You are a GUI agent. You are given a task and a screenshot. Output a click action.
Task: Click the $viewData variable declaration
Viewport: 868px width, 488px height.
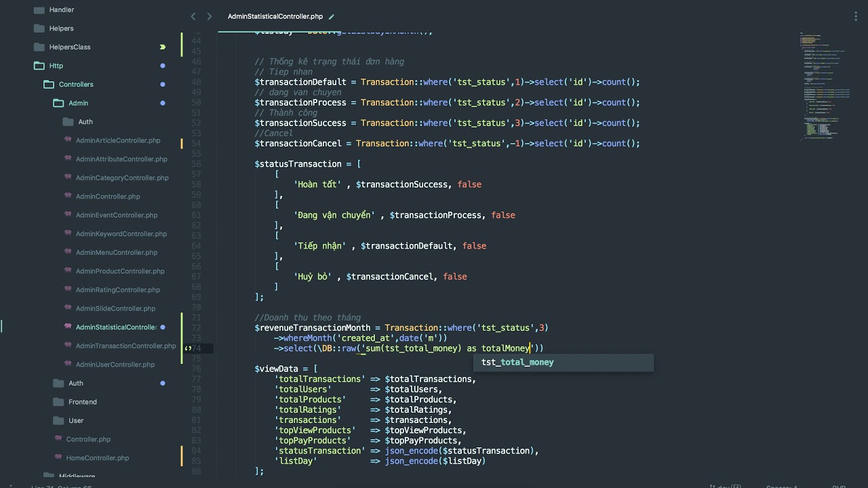click(277, 369)
